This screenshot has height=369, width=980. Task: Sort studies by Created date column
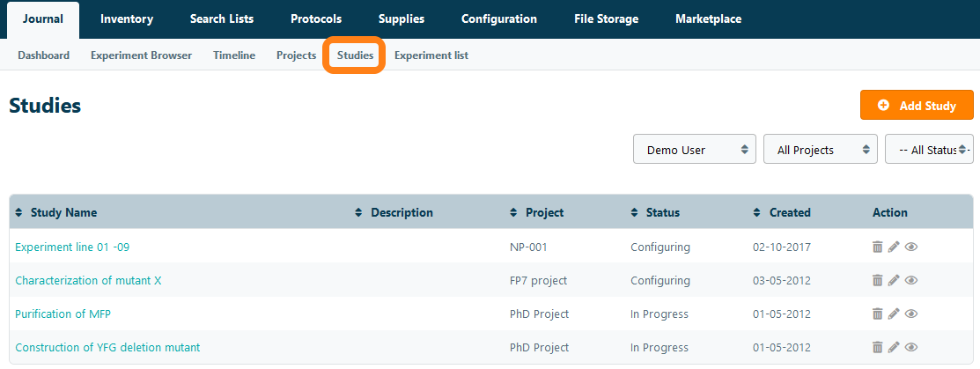789,212
